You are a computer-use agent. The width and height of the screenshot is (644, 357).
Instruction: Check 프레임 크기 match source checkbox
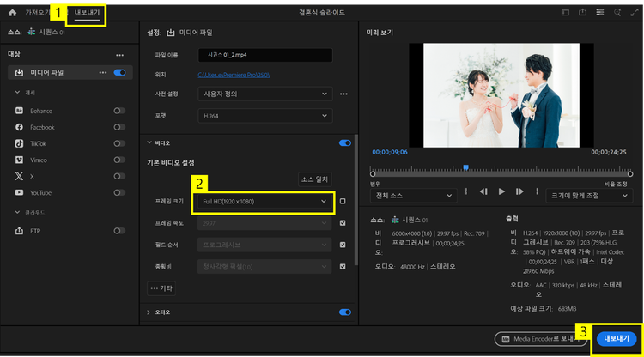pyautogui.click(x=343, y=201)
